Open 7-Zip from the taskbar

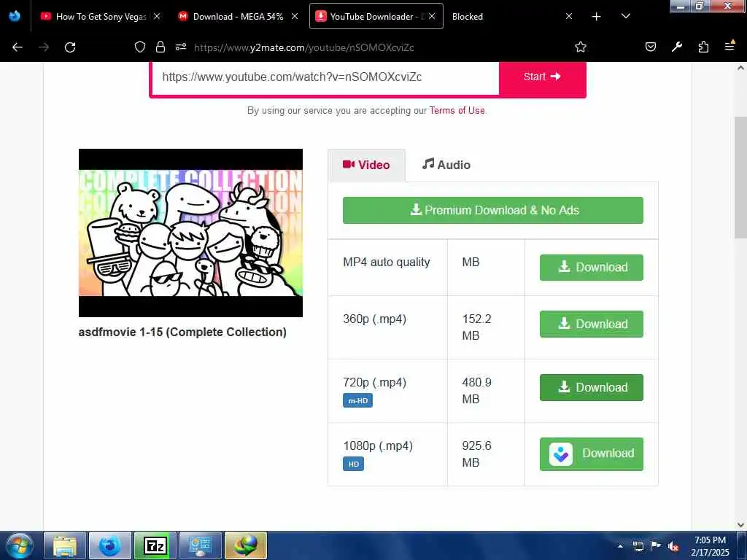[155, 545]
